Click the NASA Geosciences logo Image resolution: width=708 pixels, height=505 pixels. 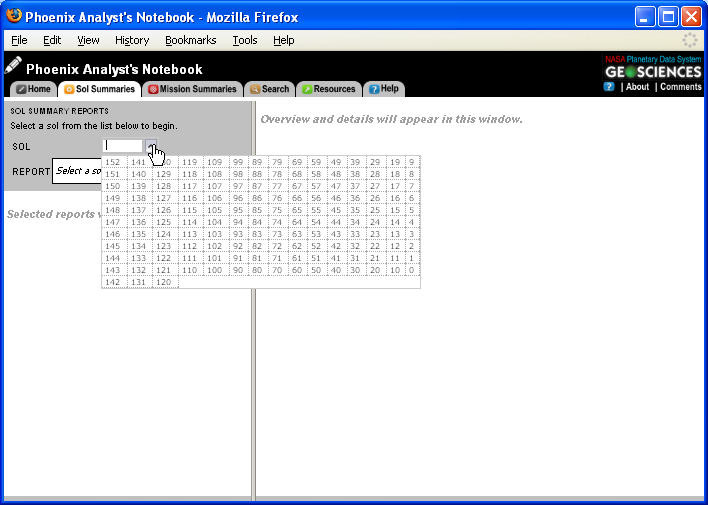[653, 67]
